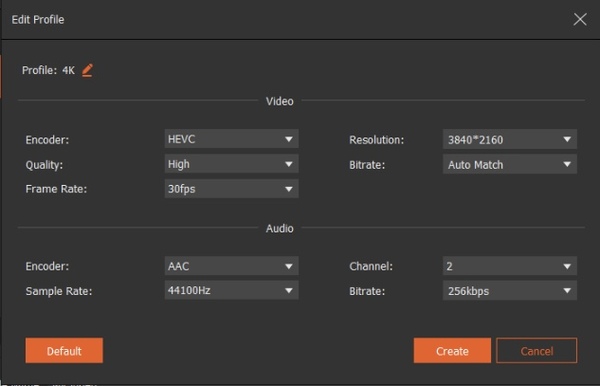Viewport: 600px width, 386px height.
Task: Open the Quality High dropdown
Action: pos(232,164)
